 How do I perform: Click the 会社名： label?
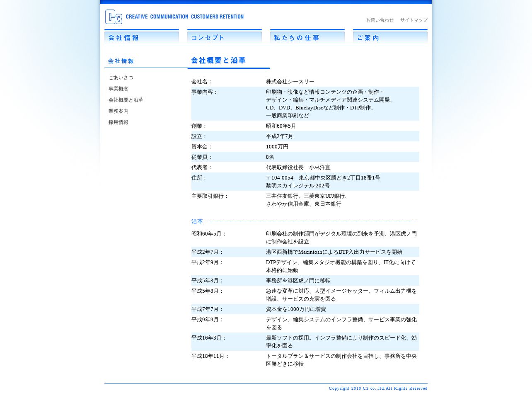(x=202, y=82)
